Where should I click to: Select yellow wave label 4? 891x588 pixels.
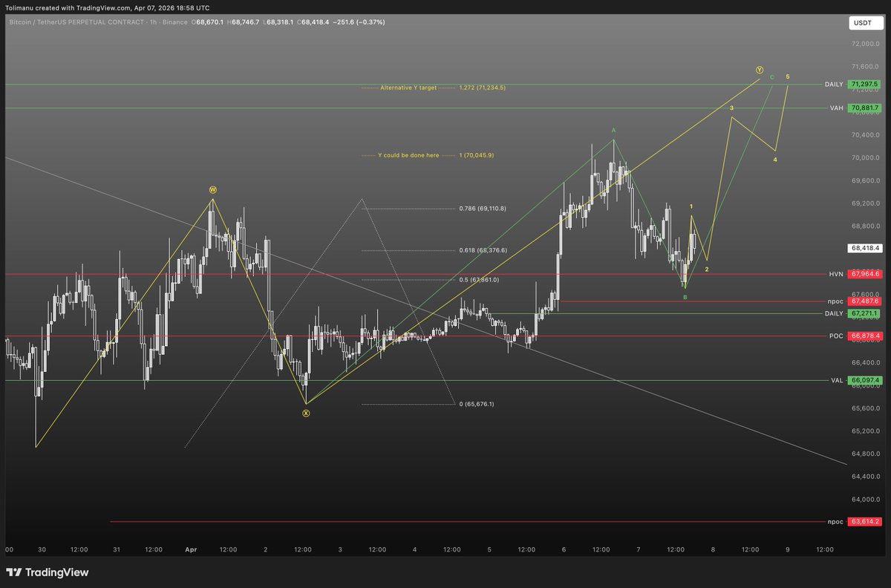(x=775, y=160)
